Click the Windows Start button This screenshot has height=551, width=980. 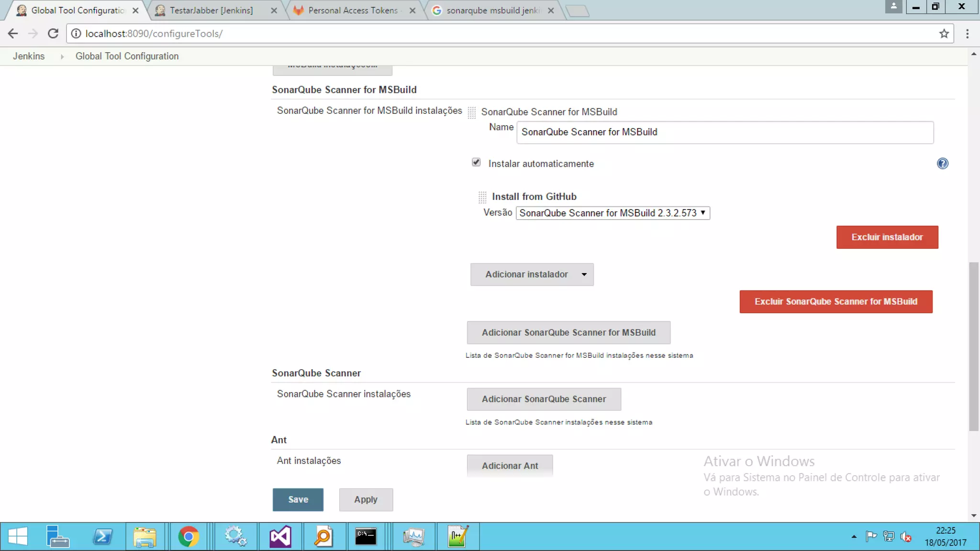tap(18, 537)
